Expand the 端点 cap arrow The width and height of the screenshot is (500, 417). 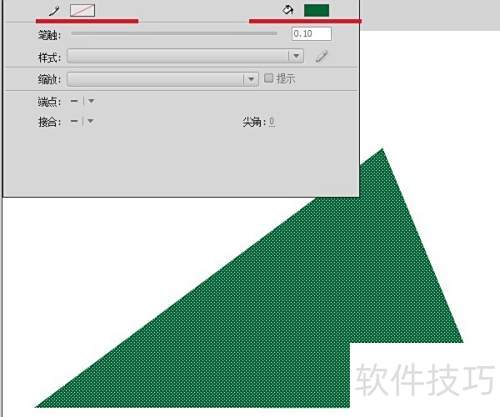pyautogui.click(x=91, y=101)
